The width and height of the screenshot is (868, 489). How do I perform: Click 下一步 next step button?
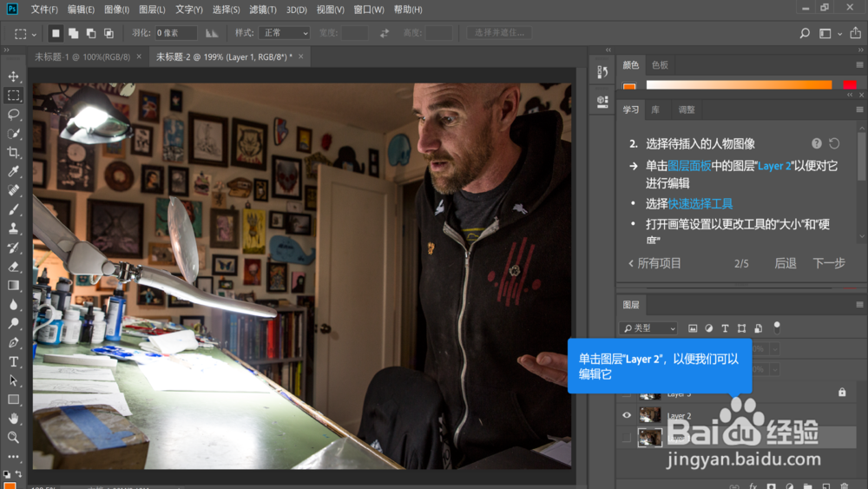click(x=829, y=263)
